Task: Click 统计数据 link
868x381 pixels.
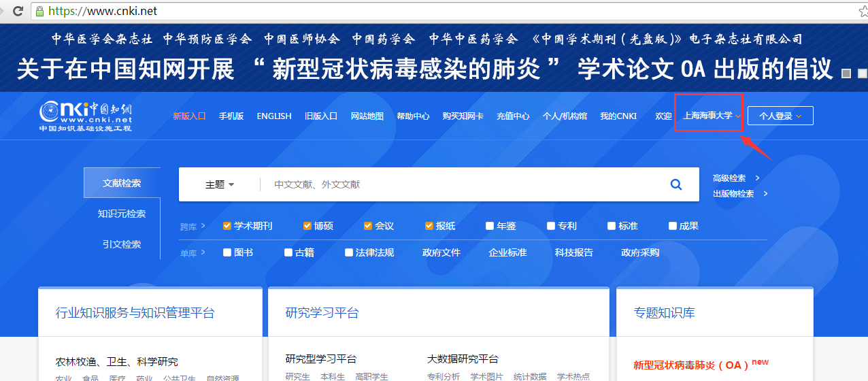Action: [531, 376]
